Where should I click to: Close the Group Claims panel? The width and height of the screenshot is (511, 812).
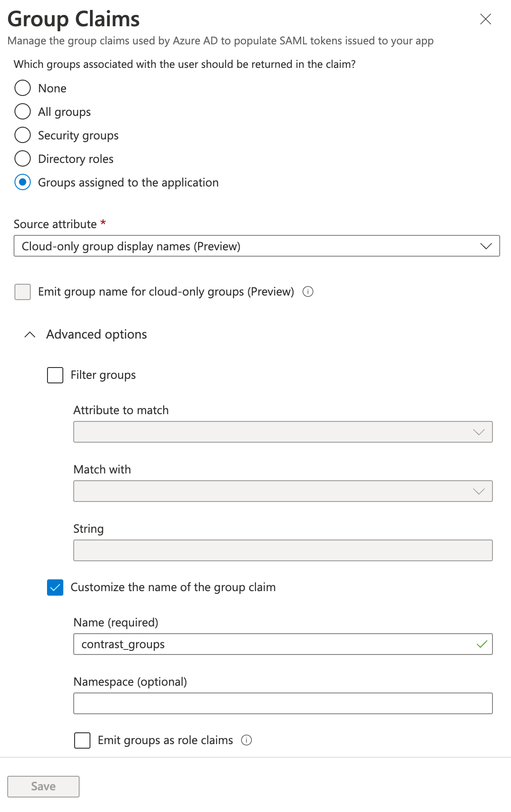coord(485,19)
